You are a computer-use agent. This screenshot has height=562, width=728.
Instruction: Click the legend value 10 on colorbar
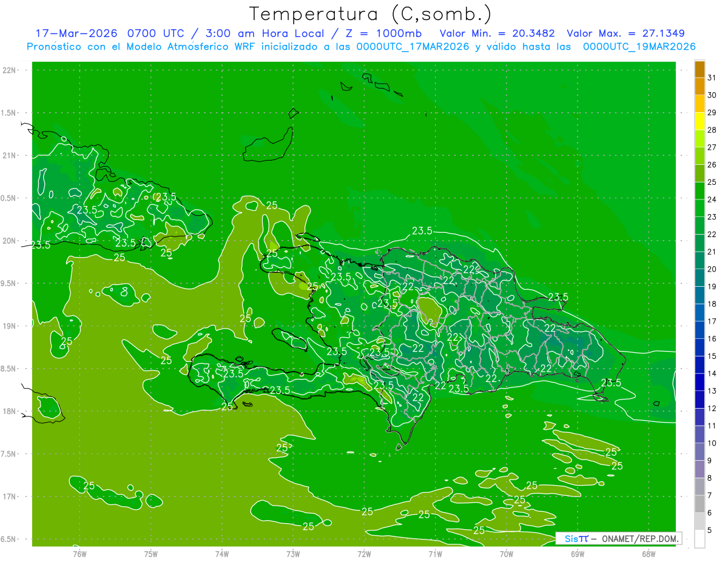tap(712, 443)
